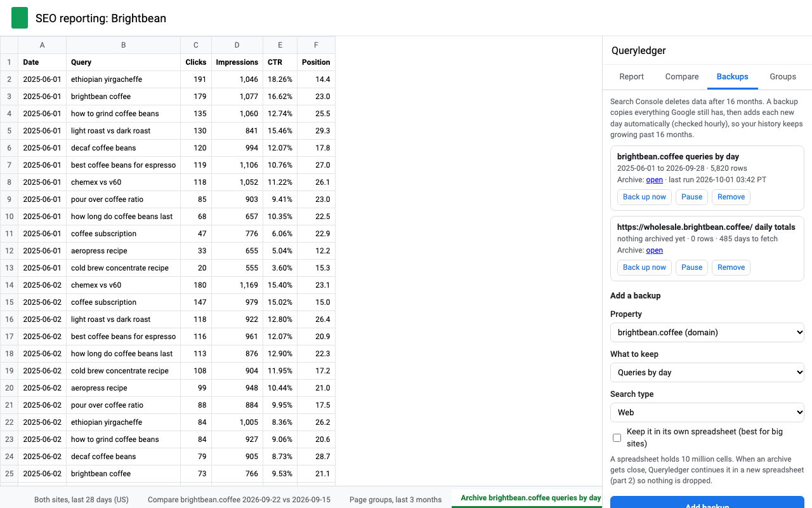The width and height of the screenshot is (812, 508).
Task: Open the 'Page groups, last 3 months' sheet tab
Action: (x=395, y=499)
